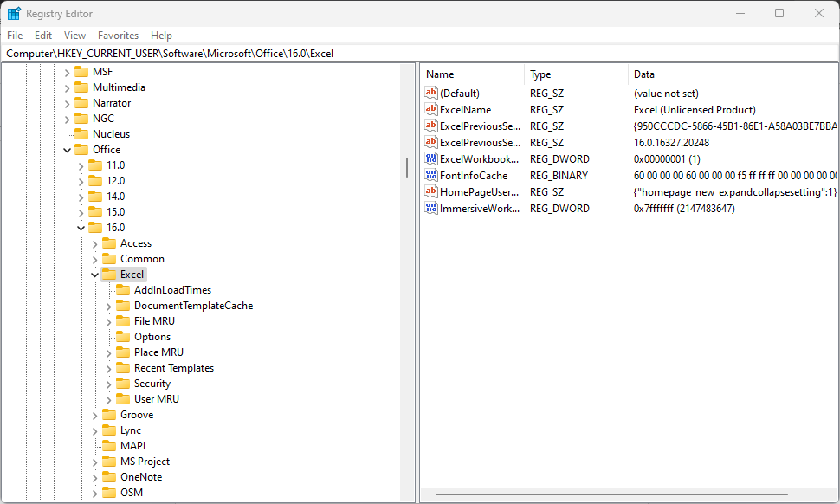The width and height of the screenshot is (840, 504).
Task: Click the Office folder icon
Action: (x=81, y=150)
